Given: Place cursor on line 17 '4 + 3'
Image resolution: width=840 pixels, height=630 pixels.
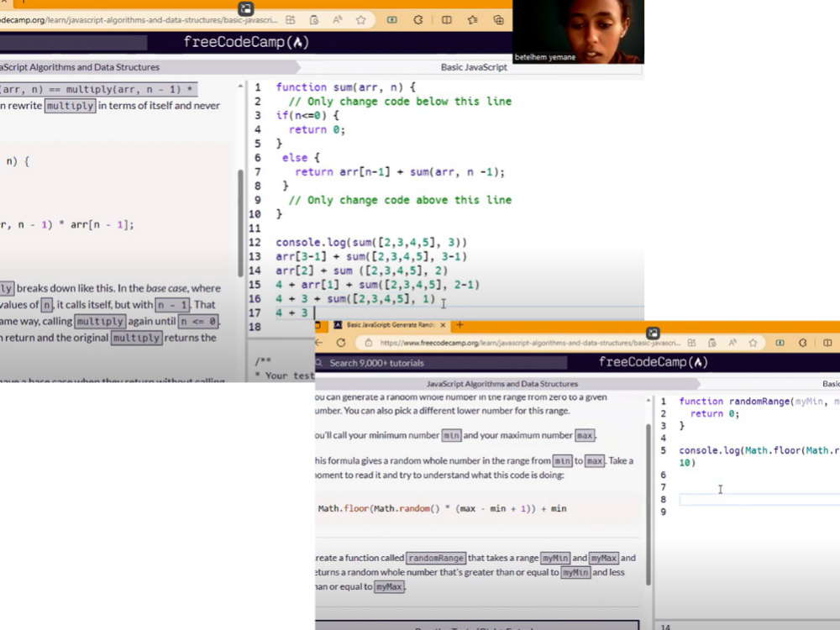Looking at the screenshot, I should [292, 312].
